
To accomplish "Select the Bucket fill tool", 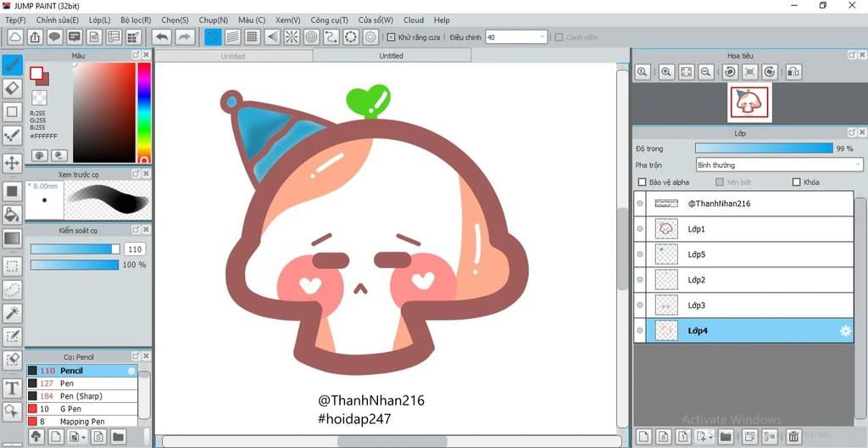I will [x=12, y=215].
